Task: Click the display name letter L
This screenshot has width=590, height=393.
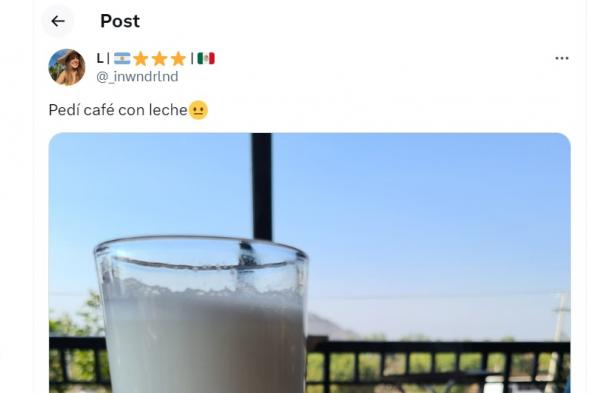Action: (x=100, y=58)
